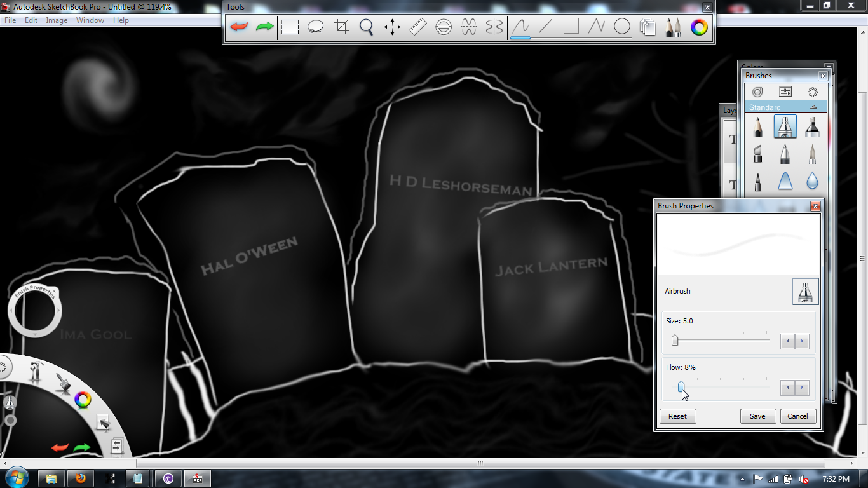This screenshot has width=868, height=488.
Task: Pick the Chisel tip pen brush
Action: (758, 154)
